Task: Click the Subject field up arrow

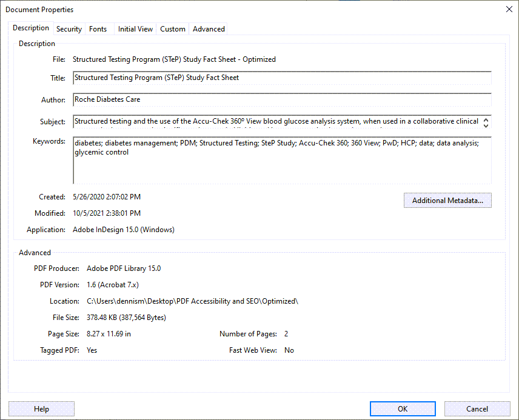Action: point(486,119)
